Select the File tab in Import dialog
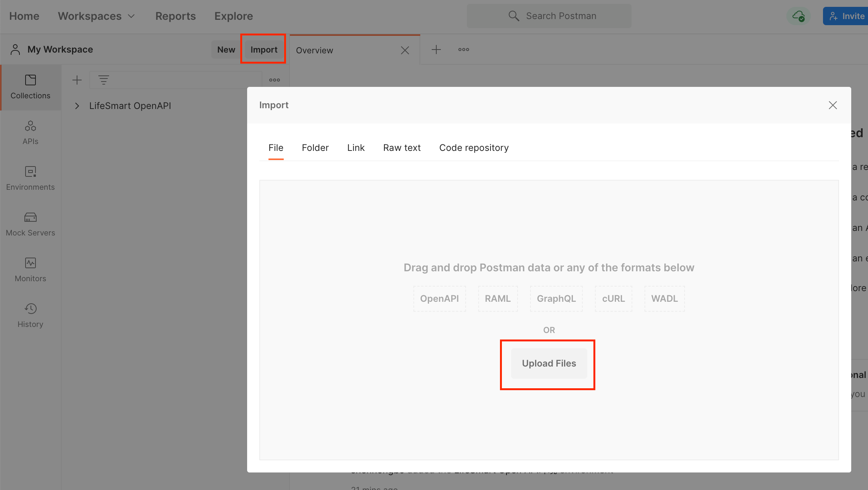Image resolution: width=868 pixels, height=490 pixels. tap(276, 148)
